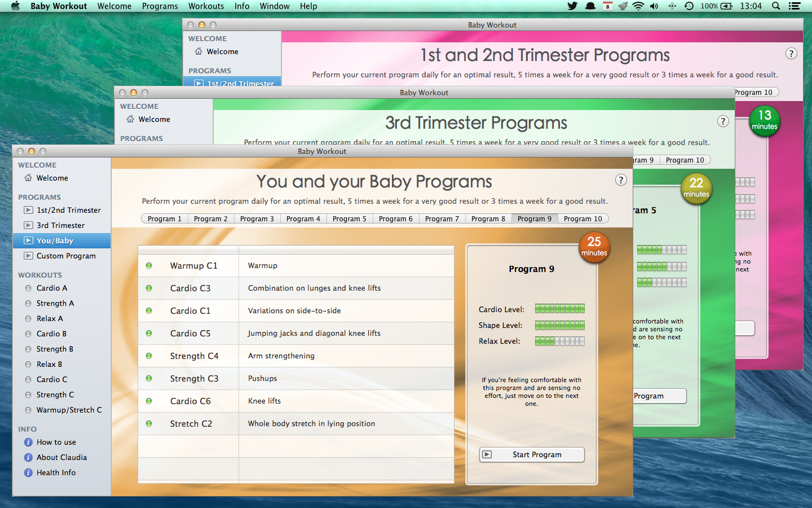Viewport: 812px width, 508px height.
Task: Click info icon beside Health Info
Action: 28,472
